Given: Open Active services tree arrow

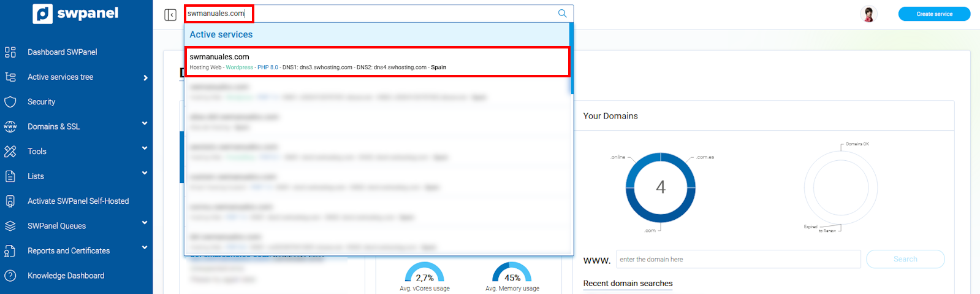Looking at the screenshot, I should coord(145,78).
